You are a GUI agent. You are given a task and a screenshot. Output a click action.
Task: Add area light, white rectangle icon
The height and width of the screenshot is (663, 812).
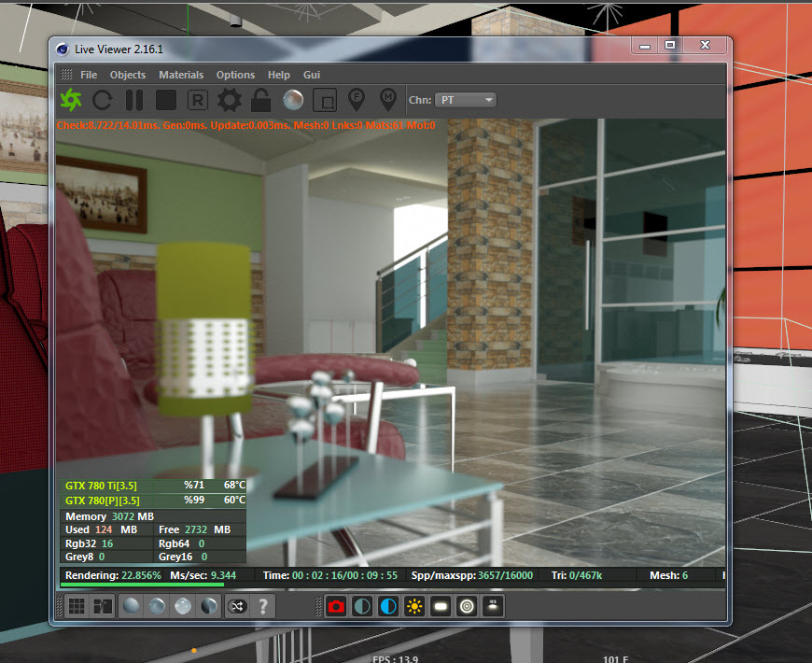[441, 606]
